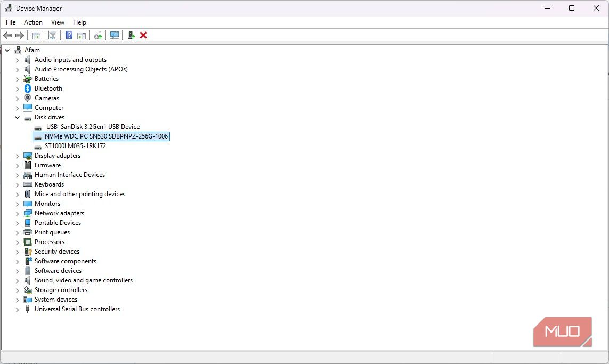Select USB SanDisk 3.2Gen1 USB Device

(93, 127)
